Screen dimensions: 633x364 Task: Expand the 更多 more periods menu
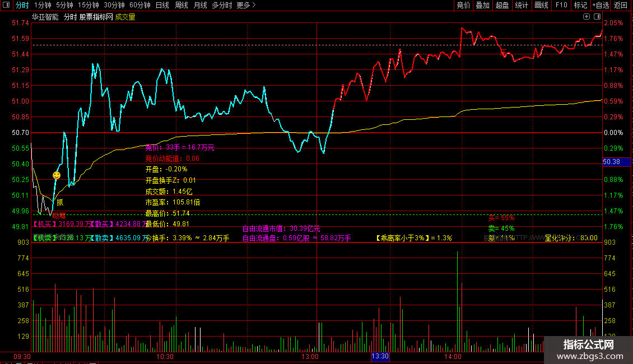[x=246, y=5]
